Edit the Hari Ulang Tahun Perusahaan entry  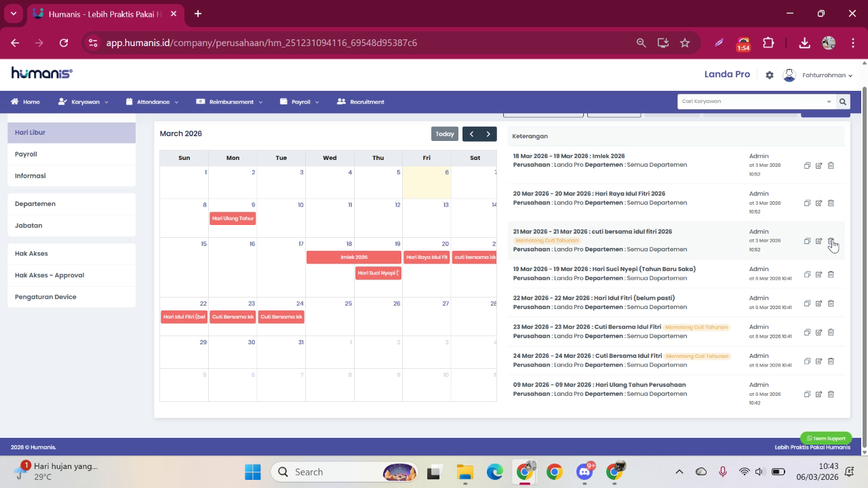(x=818, y=394)
